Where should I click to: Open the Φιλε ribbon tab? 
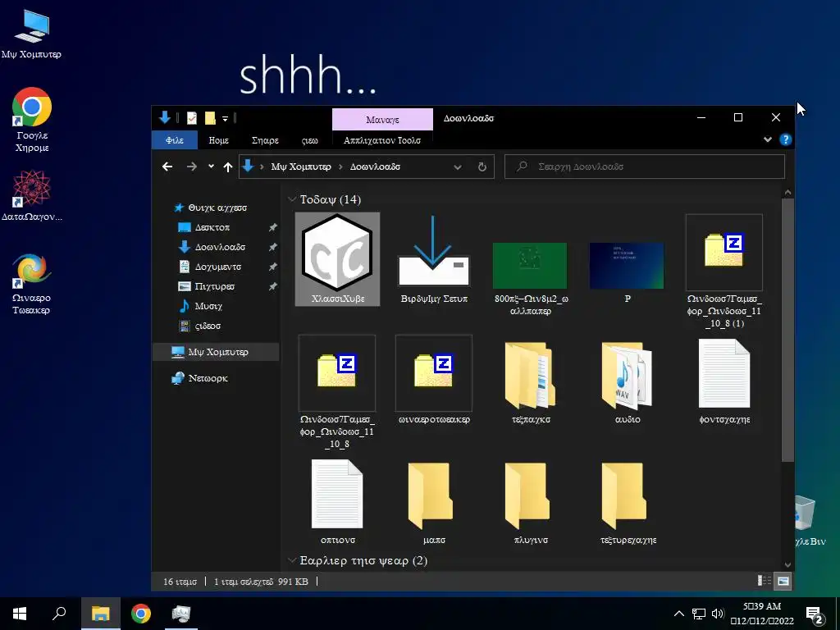175,140
